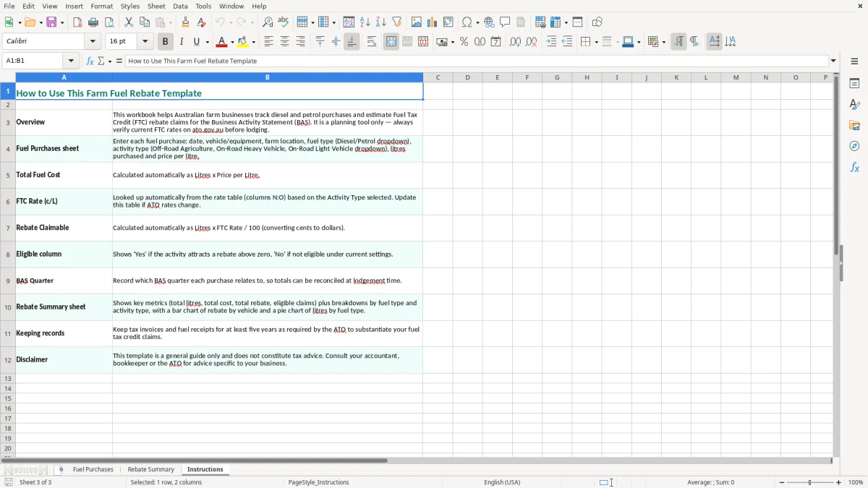Align text right

click(x=300, y=42)
